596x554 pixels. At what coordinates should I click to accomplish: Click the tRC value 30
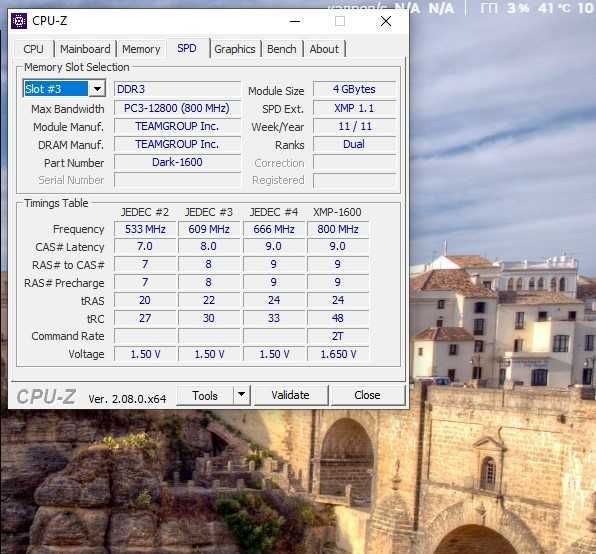[x=209, y=318]
